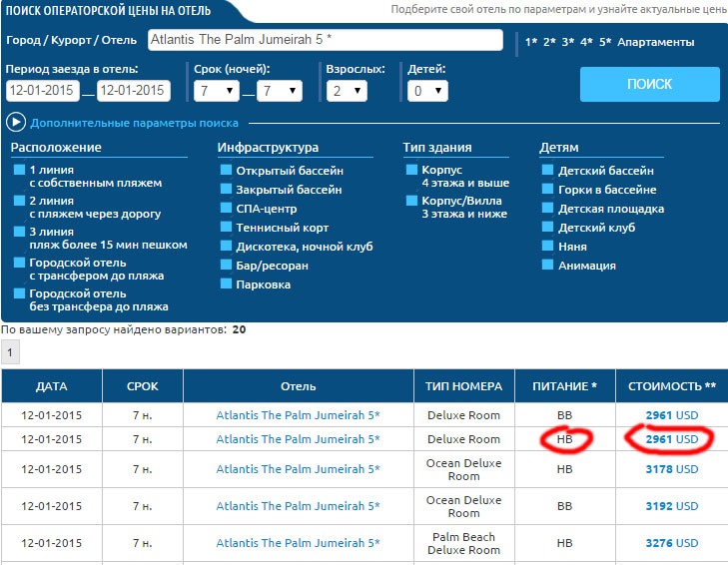The height and width of the screenshot is (565, 728).
Task: Toggle Горки в бассейне checkbox
Action: pyautogui.click(x=548, y=189)
